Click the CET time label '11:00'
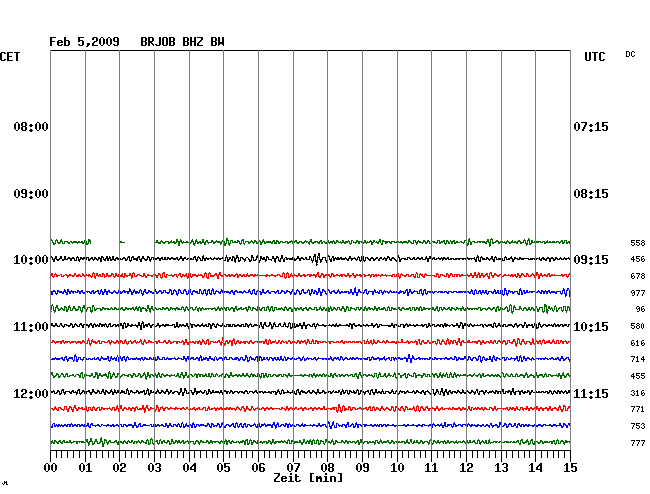 [x=31, y=327]
